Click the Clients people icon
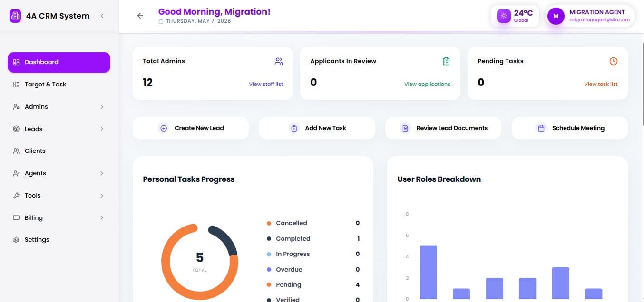644x302 pixels. [x=16, y=151]
